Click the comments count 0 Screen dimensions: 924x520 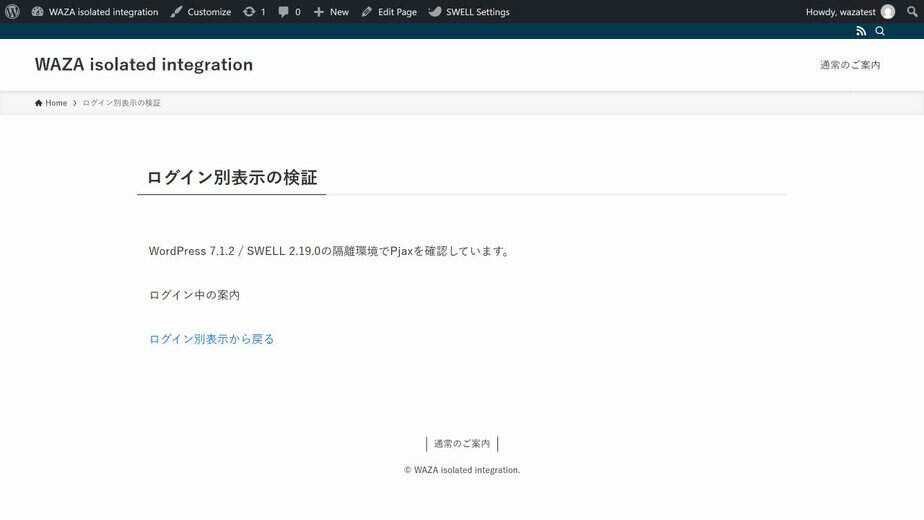click(x=298, y=12)
